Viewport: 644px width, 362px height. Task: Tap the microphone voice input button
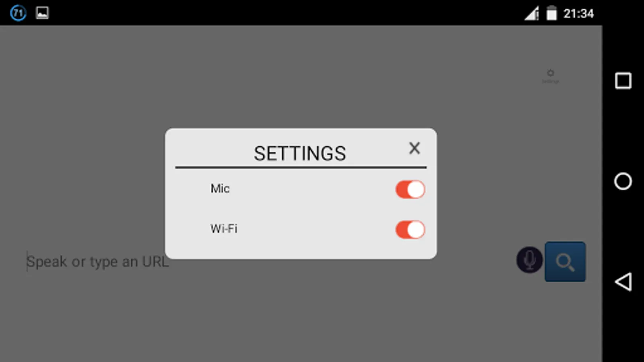click(x=529, y=260)
